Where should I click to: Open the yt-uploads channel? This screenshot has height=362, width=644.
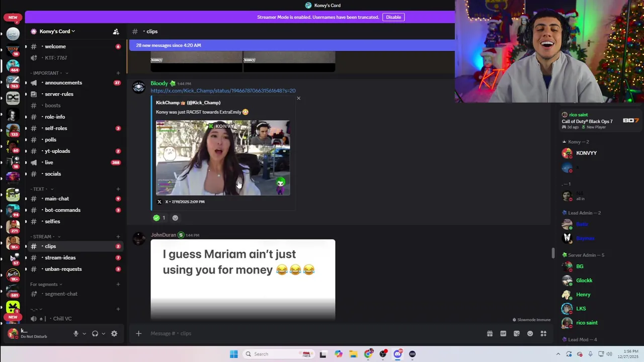pos(74,151)
